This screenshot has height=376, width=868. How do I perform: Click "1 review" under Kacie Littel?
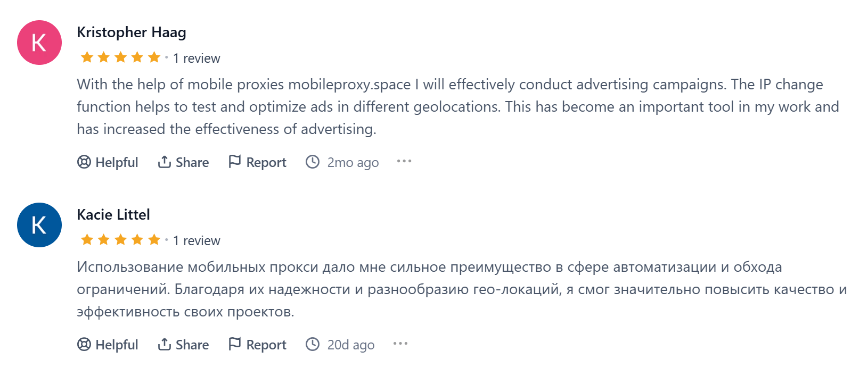click(x=196, y=241)
